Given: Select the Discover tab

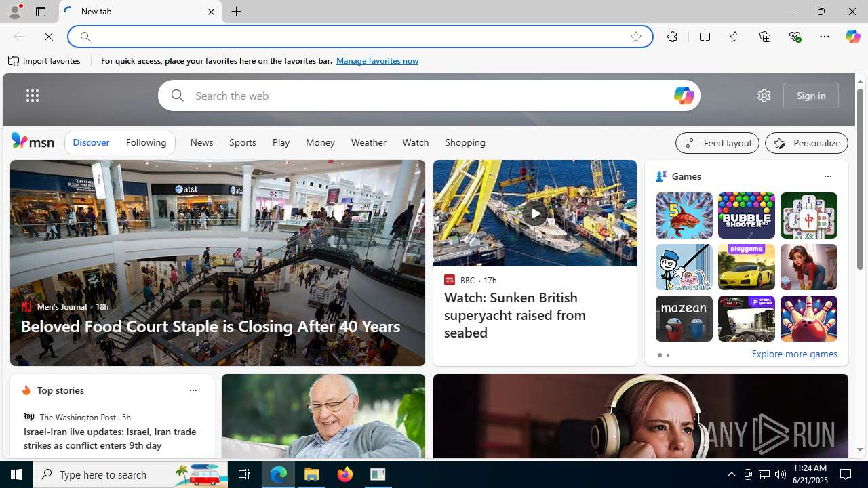Looking at the screenshot, I should [91, 143].
